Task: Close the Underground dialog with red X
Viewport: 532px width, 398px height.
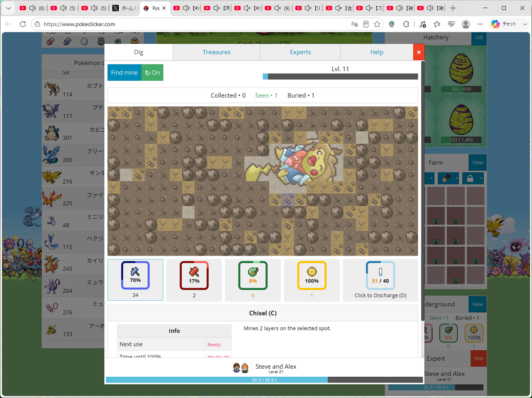Action: [x=419, y=52]
